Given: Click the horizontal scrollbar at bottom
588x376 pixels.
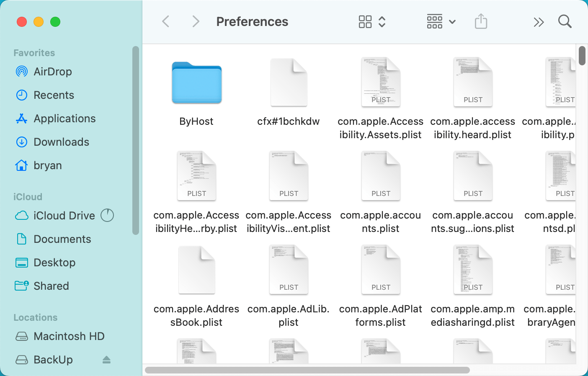Looking at the screenshot, I should click(x=307, y=370).
